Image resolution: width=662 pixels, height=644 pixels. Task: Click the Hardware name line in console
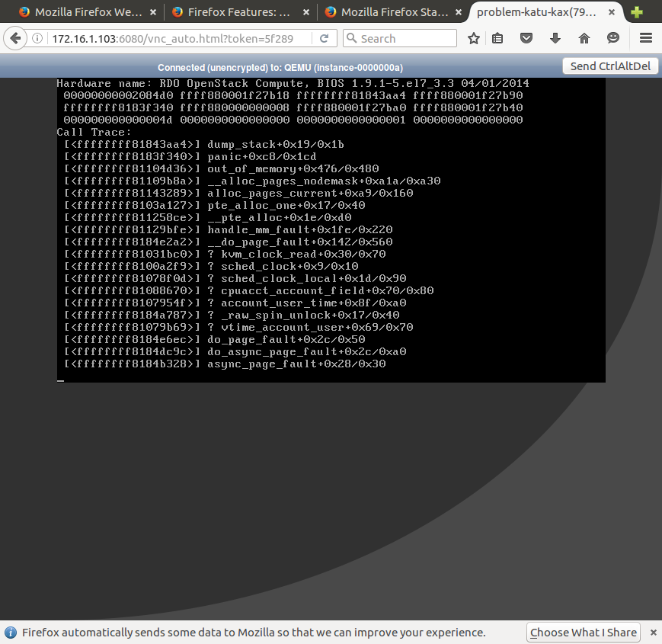[x=293, y=83]
